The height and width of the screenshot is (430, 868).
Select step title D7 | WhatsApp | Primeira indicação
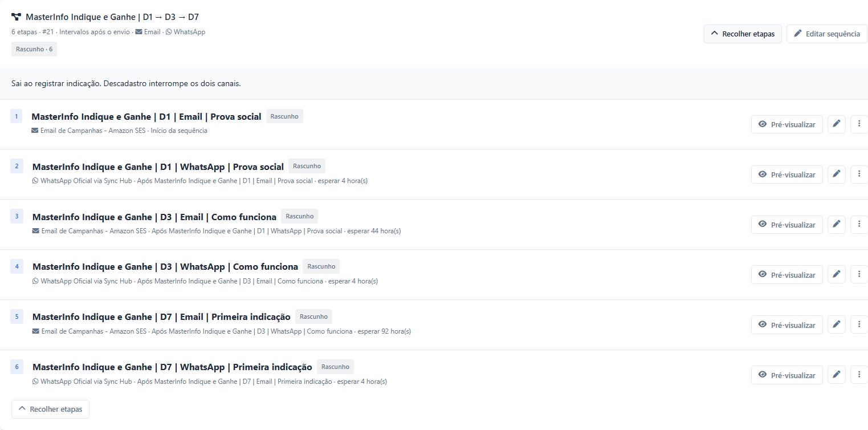coord(172,367)
